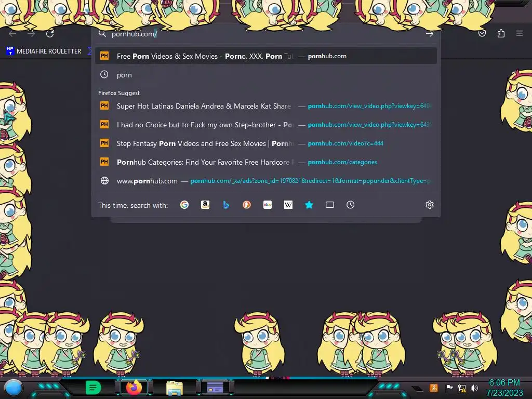This screenshot has height=399, width=532.
Task: Go back using the back arrow
Action: coord(12,34)
